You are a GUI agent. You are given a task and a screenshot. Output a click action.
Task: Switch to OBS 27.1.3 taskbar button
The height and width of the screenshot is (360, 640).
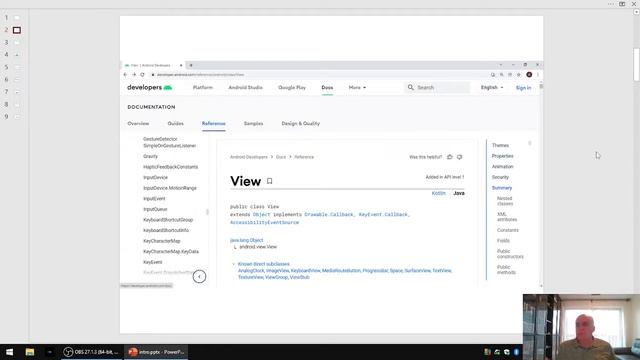tap(91, 352)
